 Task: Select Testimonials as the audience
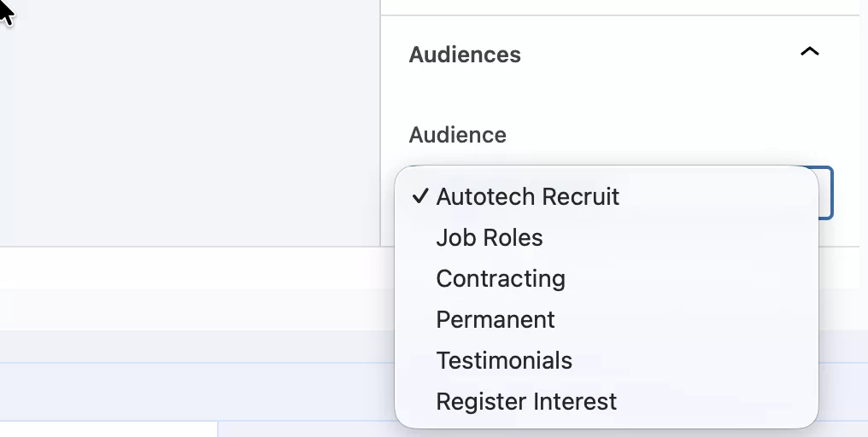pyautogui.click(x=503, y=360)
